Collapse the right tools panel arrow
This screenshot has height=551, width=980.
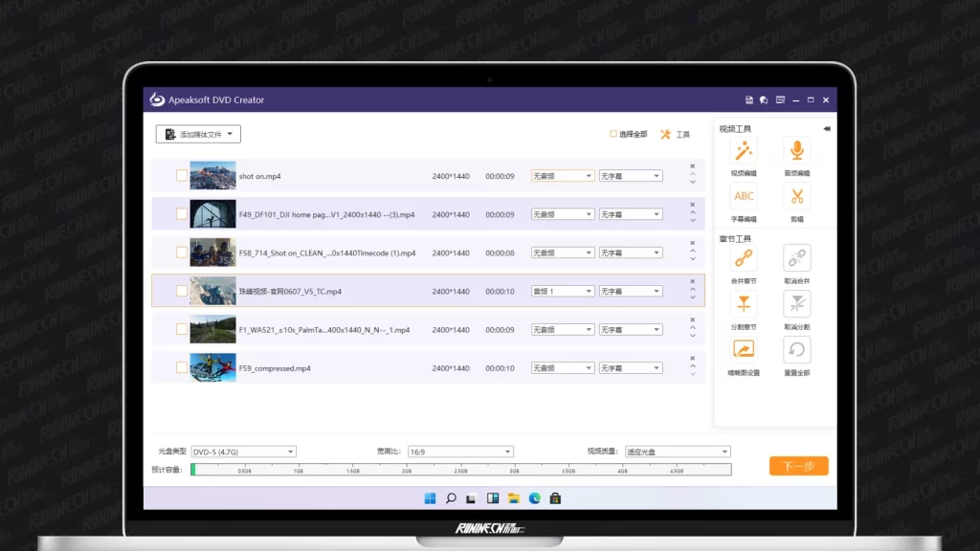tap(826, 128)
